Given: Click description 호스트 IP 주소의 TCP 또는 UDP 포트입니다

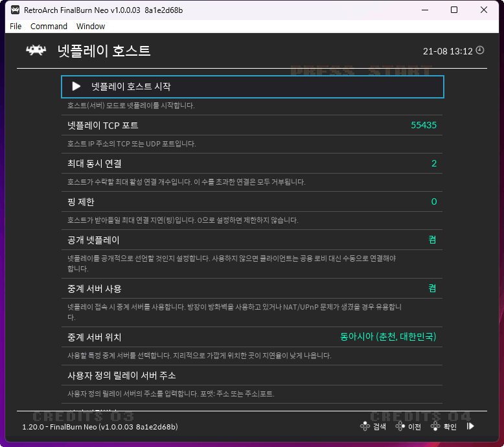Looking at the screenshot, I should [132, 144].
